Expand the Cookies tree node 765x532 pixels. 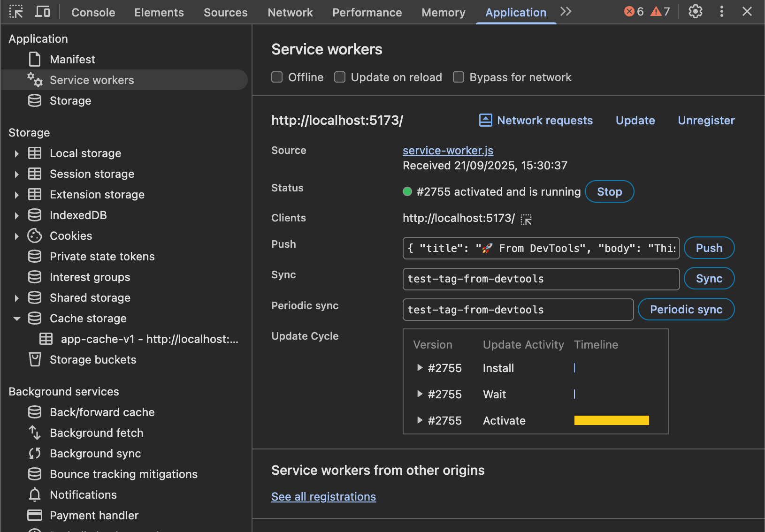coord(16,236)
